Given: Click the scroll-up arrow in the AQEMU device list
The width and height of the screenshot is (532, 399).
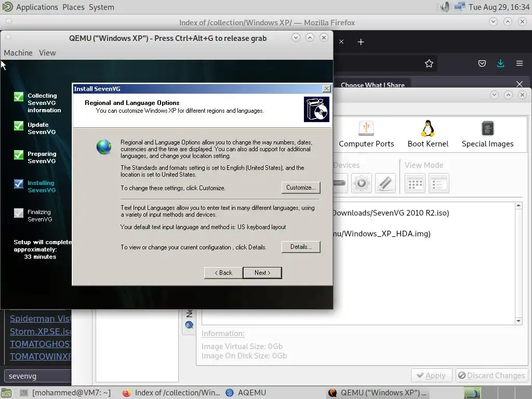Looking at the screenshot, I should [x=518, y=206].
